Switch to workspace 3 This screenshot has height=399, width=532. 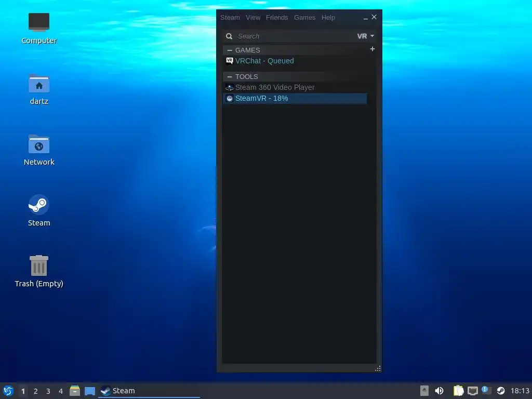point(48,391)
